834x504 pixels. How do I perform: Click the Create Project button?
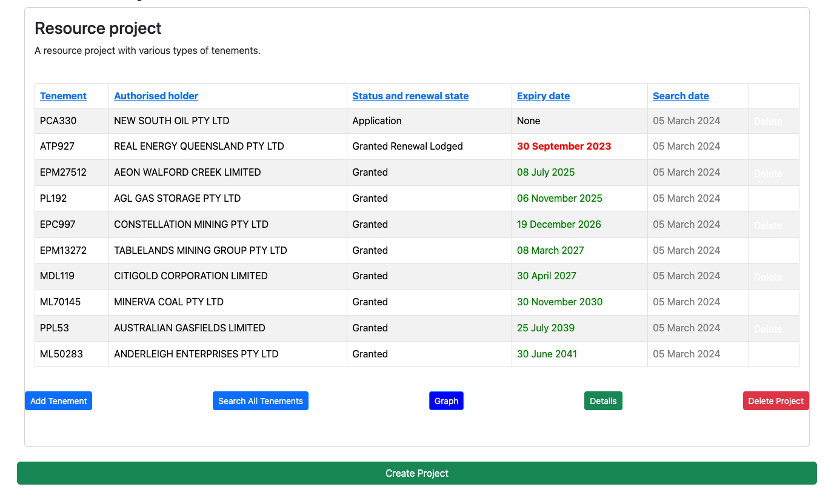pyautogui.click(x=417, y=473)
